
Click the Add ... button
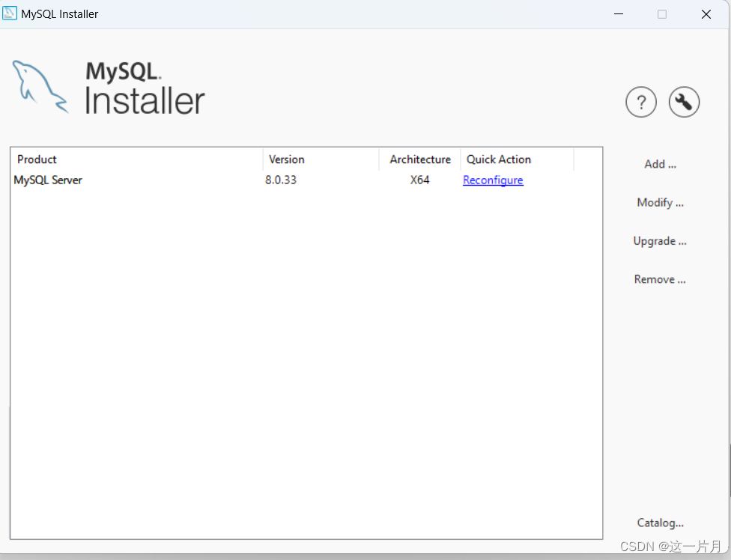pos(660,164)
